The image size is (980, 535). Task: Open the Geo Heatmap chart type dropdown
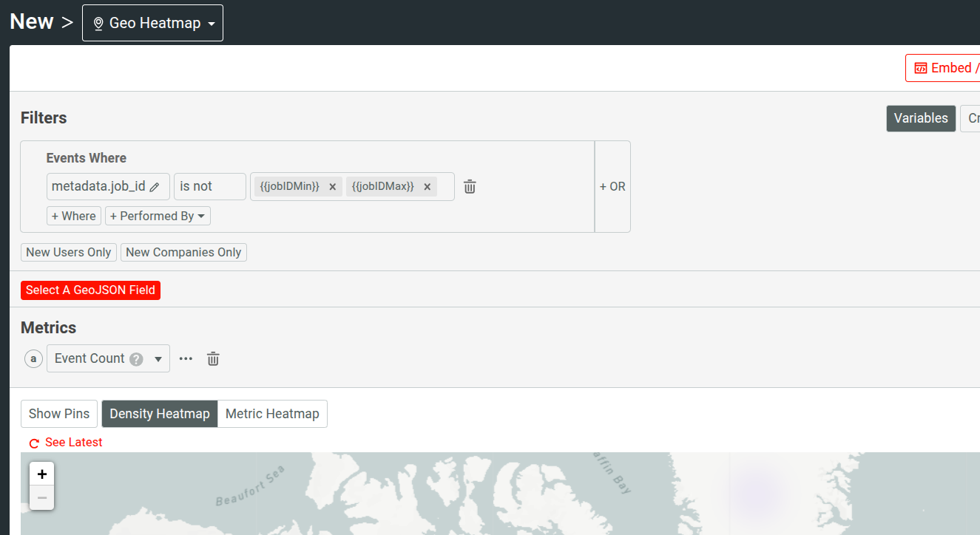[x=152, y=22]
